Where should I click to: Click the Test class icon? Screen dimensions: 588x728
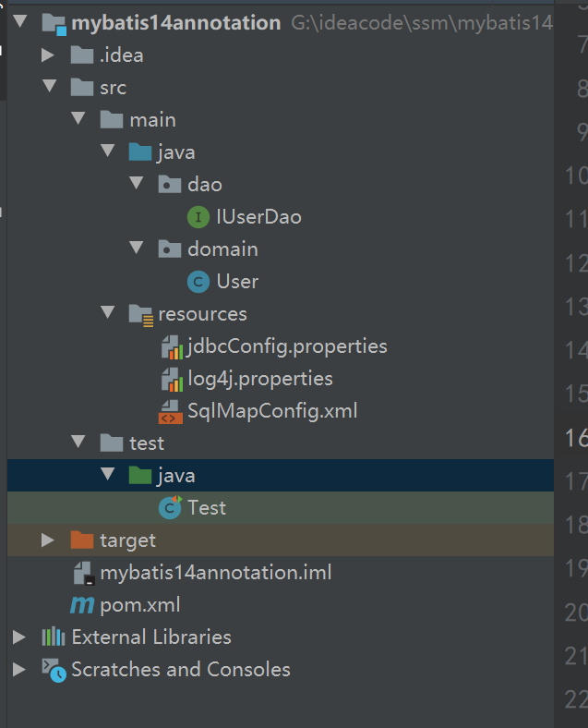point(170,507)
